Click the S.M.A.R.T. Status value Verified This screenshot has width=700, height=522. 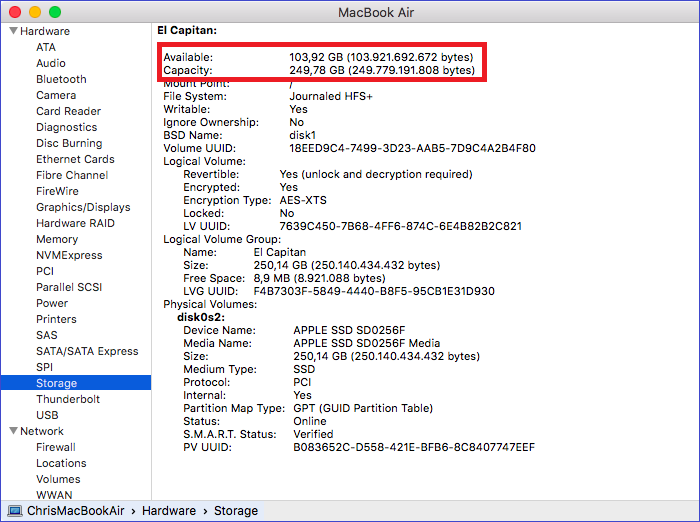point(313,434)
